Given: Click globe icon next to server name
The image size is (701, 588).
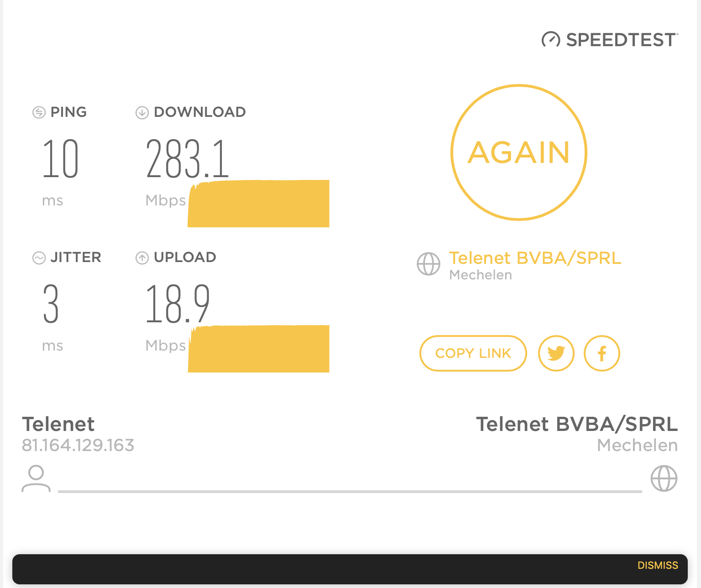Looking at the screenshot, I should 429,264.
